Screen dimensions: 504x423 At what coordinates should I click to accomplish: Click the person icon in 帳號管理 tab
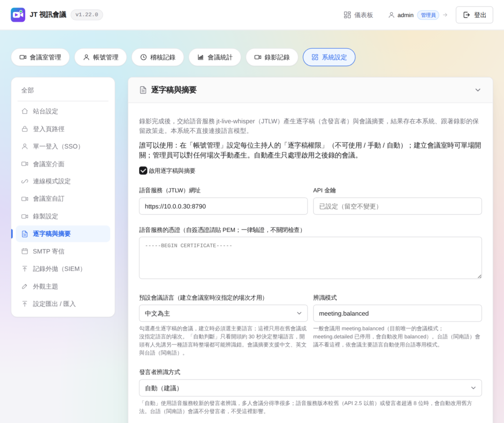86,57
